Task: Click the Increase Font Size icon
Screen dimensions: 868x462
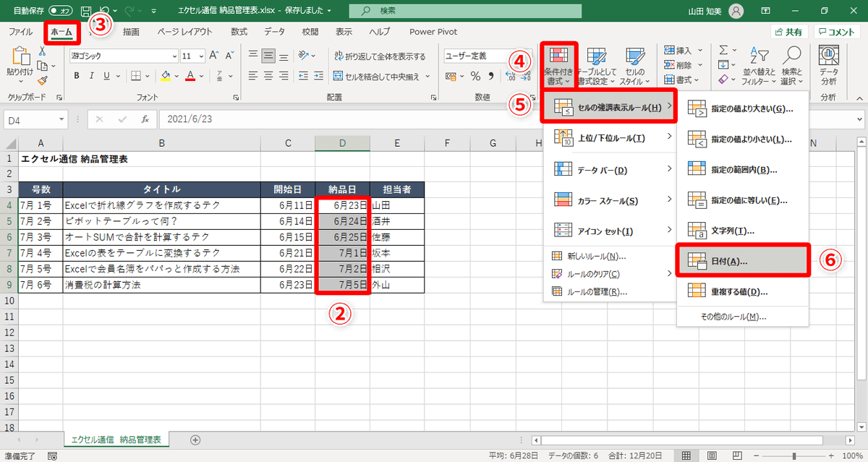Action: (x=215, y=56)
